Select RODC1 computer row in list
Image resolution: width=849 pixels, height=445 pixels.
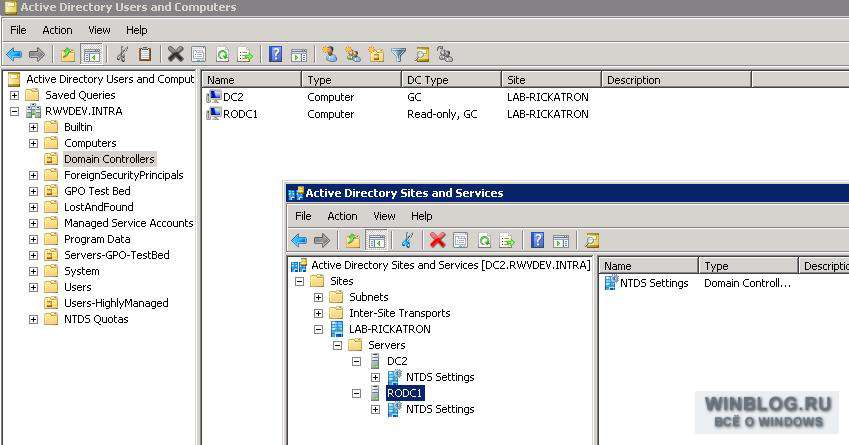point(240,114)
